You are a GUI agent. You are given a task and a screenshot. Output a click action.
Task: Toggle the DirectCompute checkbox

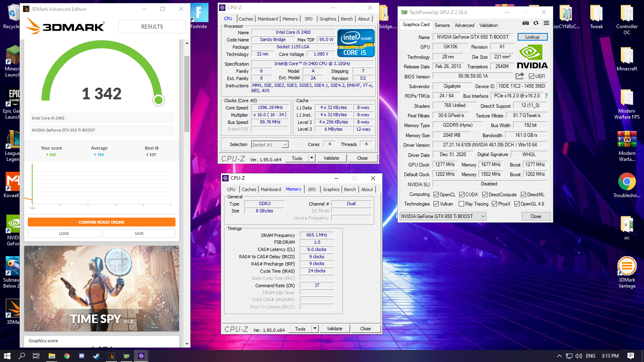[485, 194]
